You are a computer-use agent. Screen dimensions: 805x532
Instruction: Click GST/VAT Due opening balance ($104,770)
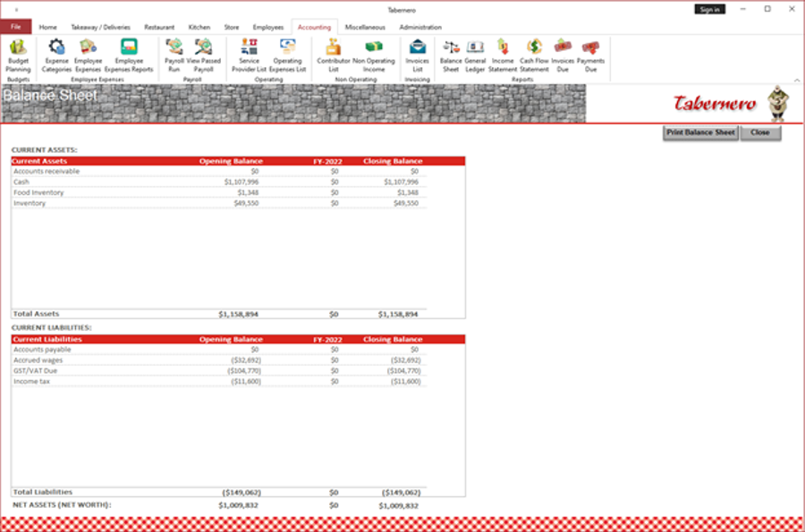pyautogui.click(x=244, y=371)
